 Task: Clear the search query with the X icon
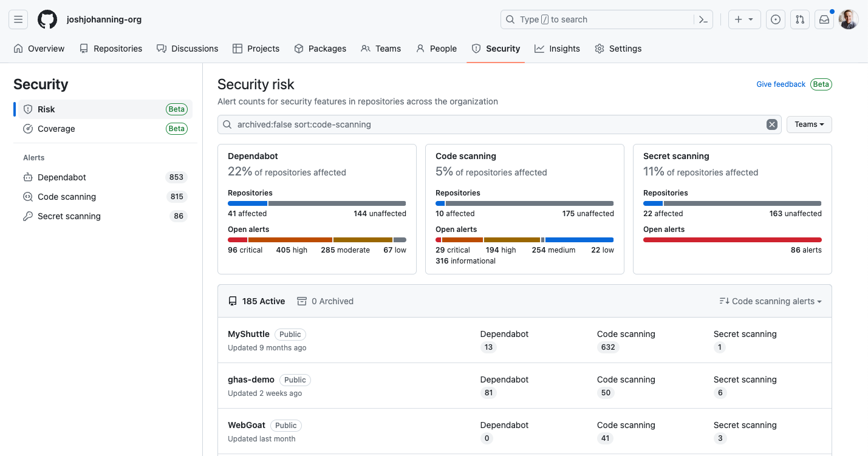click(x=771, y=124)
